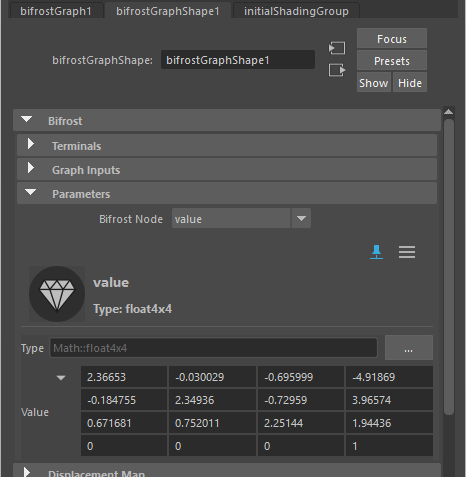Click the ellipsis type browse button
466x477 pixels.
point(409,348)
